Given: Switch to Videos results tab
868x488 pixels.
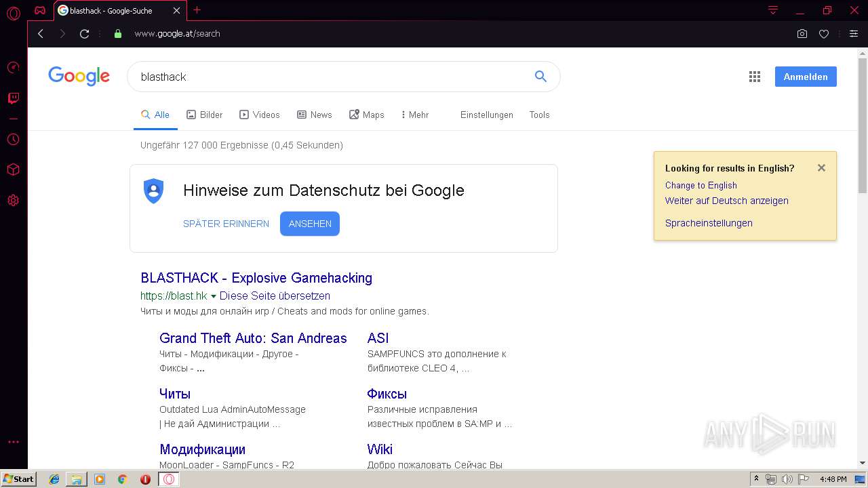Looking at the screenshot, I should pos(260,115).
